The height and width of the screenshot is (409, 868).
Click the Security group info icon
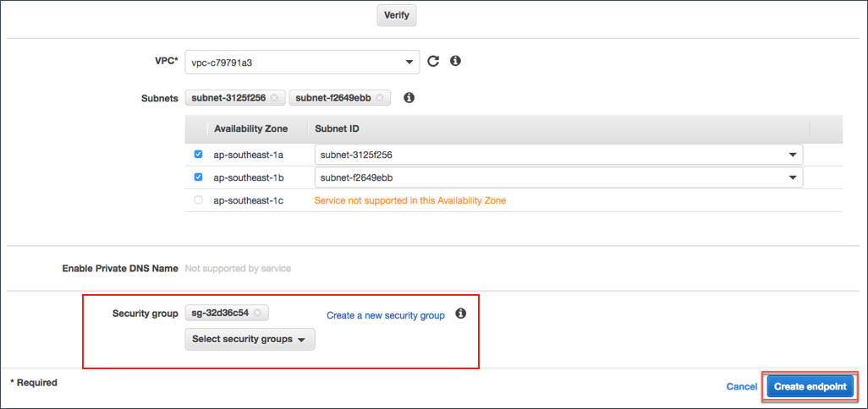(461, 314)
